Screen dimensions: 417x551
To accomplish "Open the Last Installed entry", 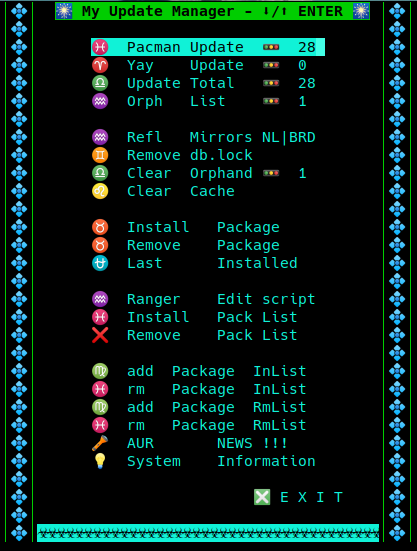I will (195, 263).
